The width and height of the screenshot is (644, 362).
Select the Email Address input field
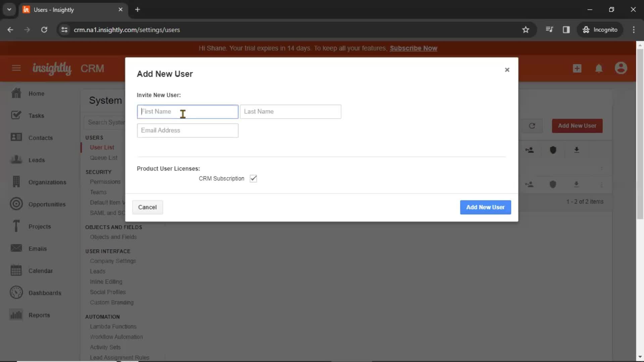click(187, 130)
